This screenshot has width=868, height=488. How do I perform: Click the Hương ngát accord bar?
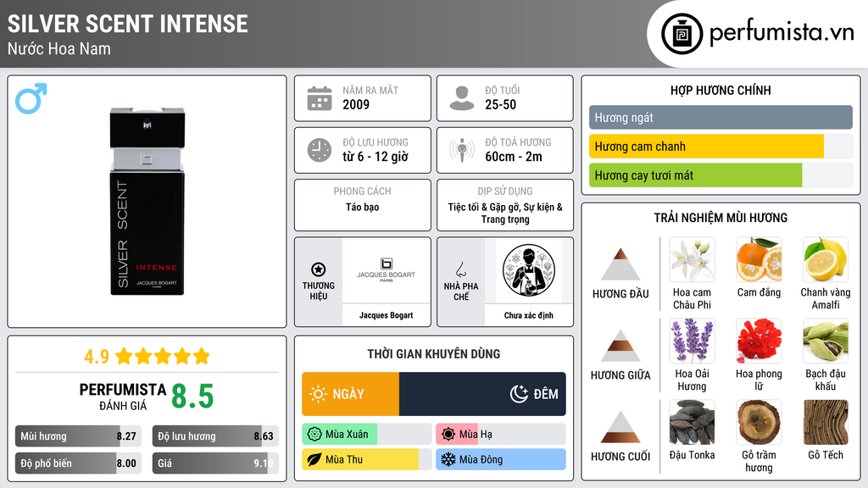coord(721,117)
